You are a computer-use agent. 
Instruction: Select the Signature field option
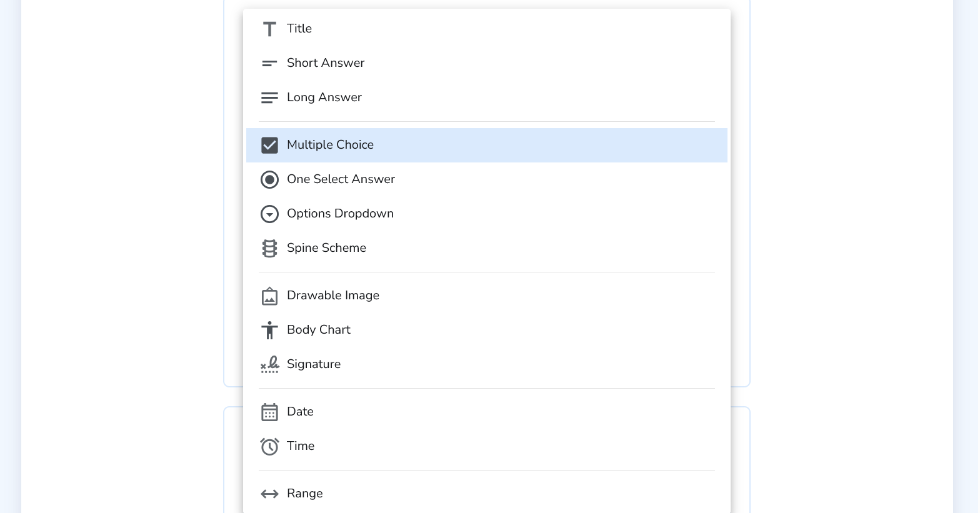coord(314,364)
